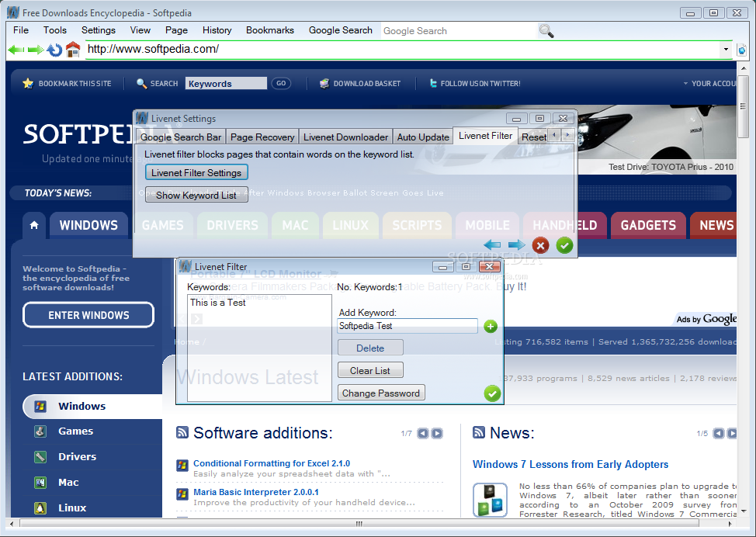
Task: Switch to the Google Search Bar tab
Action: click(x=181, y=137)
